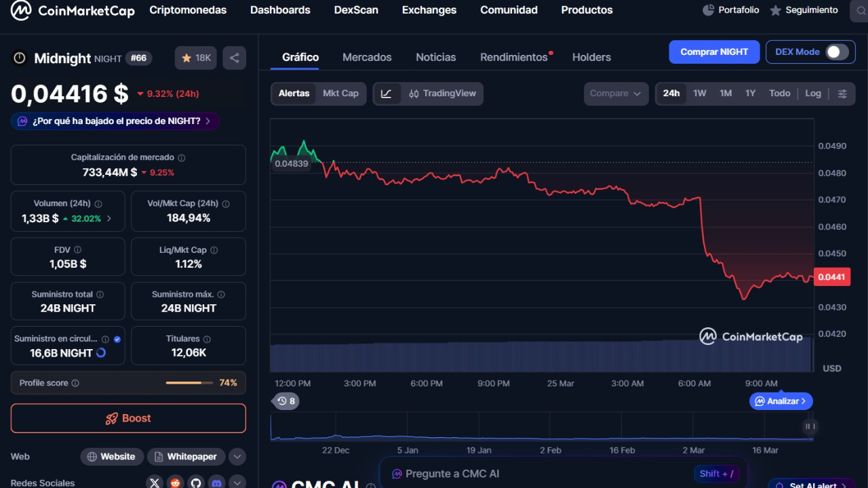Image resolution: width=868 pixels, height=488 pixels.
Task: Select 1Y time range
Action: tap(750, 94)
